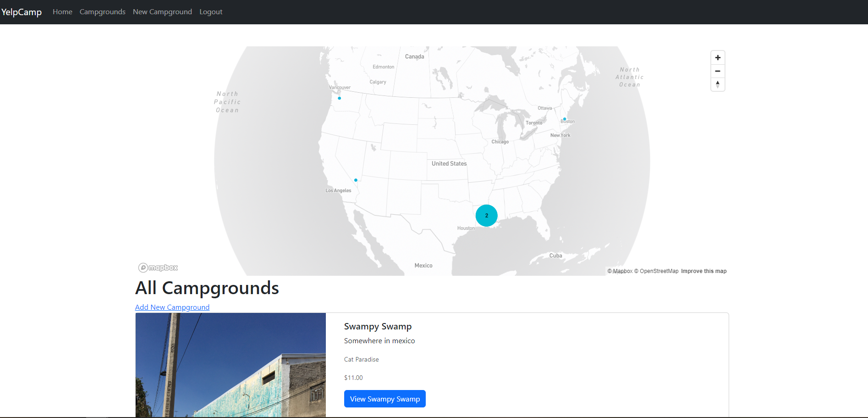Select the campground dot near Los Angeles
The width and height of the screenshot is (868, 418).
click(x=356, y=180)
